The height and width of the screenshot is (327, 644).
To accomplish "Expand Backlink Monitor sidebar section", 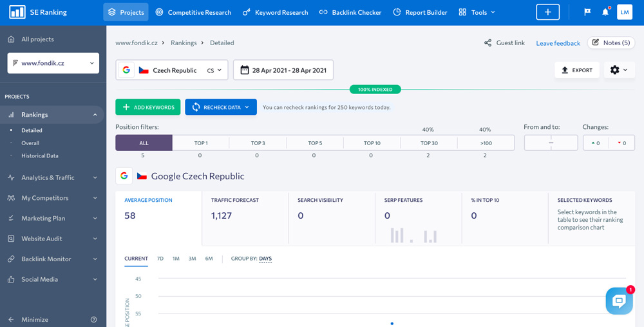I will (x=53, y=259).
